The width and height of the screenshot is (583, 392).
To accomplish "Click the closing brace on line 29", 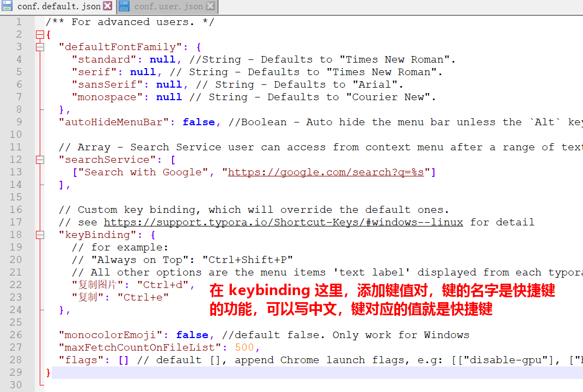I will pos(48,372).
